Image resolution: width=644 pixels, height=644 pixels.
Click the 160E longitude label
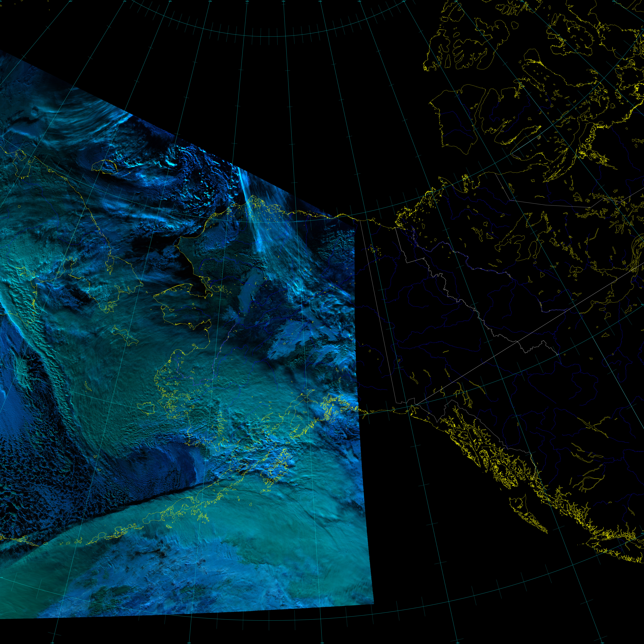70,1
